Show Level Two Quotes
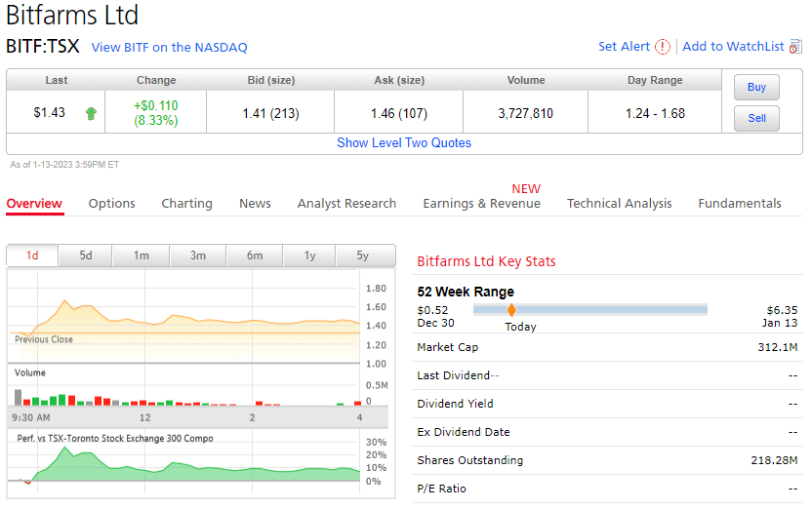The image size is (812, 509). [x=404, y=142]
